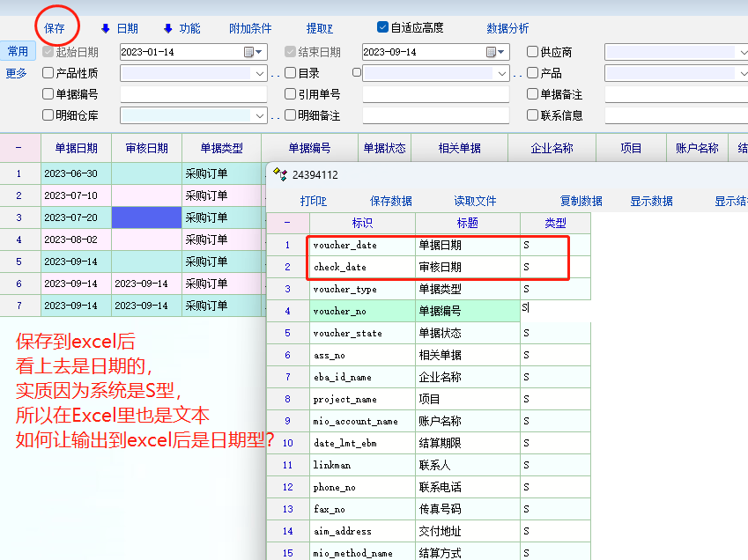Click the blue arrow before 功能
The image size is (748, 560).
168,28
